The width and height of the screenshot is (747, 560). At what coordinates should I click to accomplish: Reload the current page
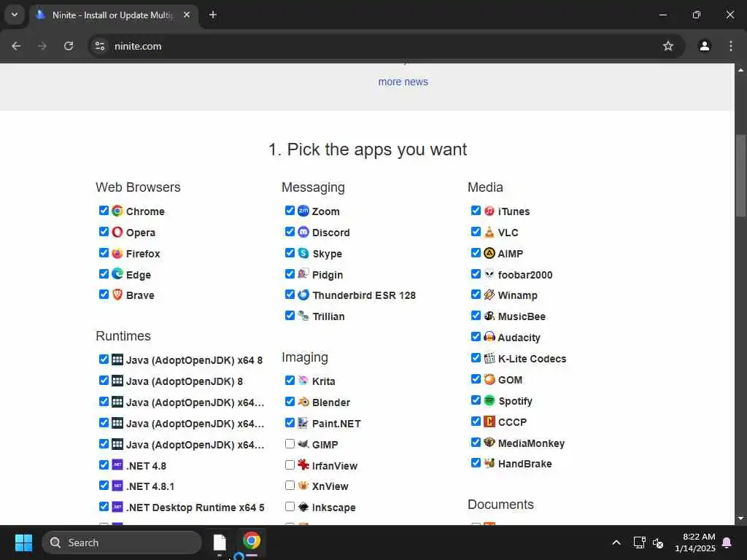tap(69, 46)
